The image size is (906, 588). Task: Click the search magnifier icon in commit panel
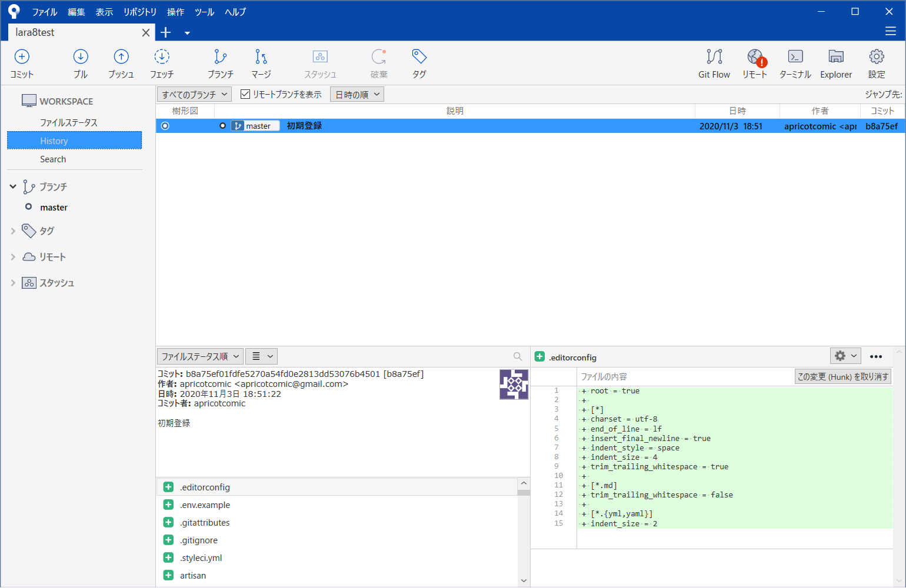518,356
